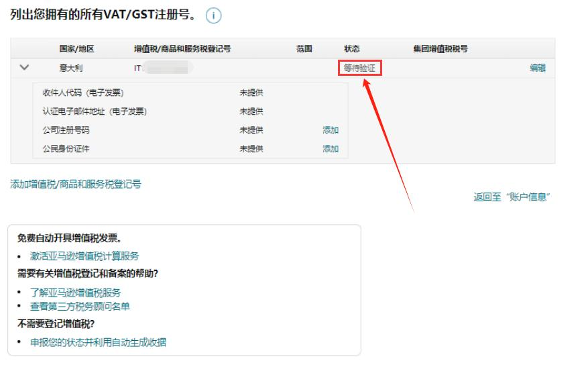588x367 pixels.
Task: Select the 意大利 country cell
Action: pos(71,68)
